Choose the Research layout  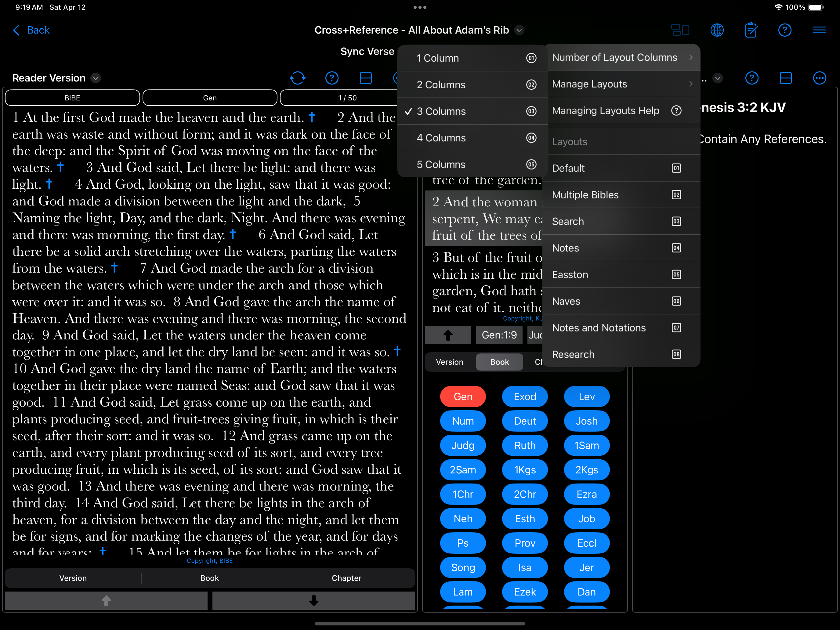pyautogui.click(x=622, y=354)
